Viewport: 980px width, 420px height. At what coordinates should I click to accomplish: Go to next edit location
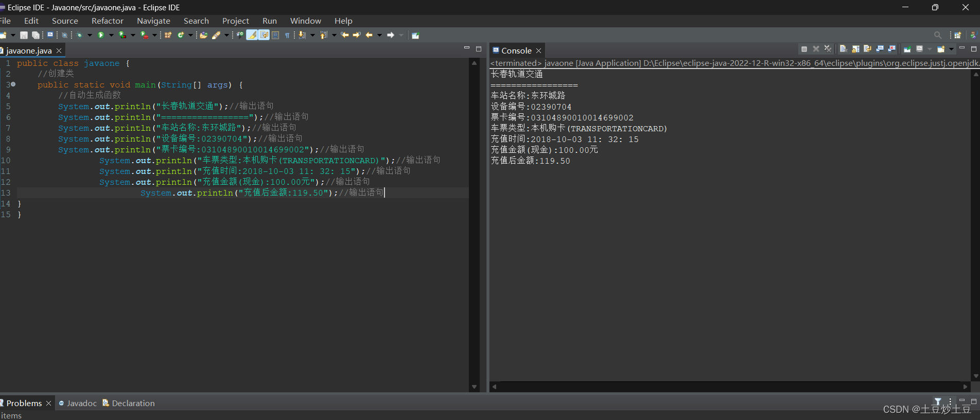point(356,35)
